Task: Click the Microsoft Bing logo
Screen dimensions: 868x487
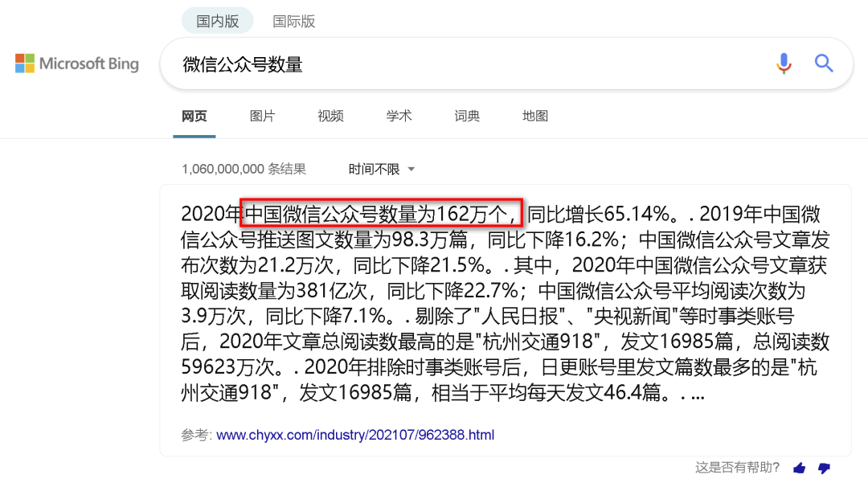Action: [77, 63]
